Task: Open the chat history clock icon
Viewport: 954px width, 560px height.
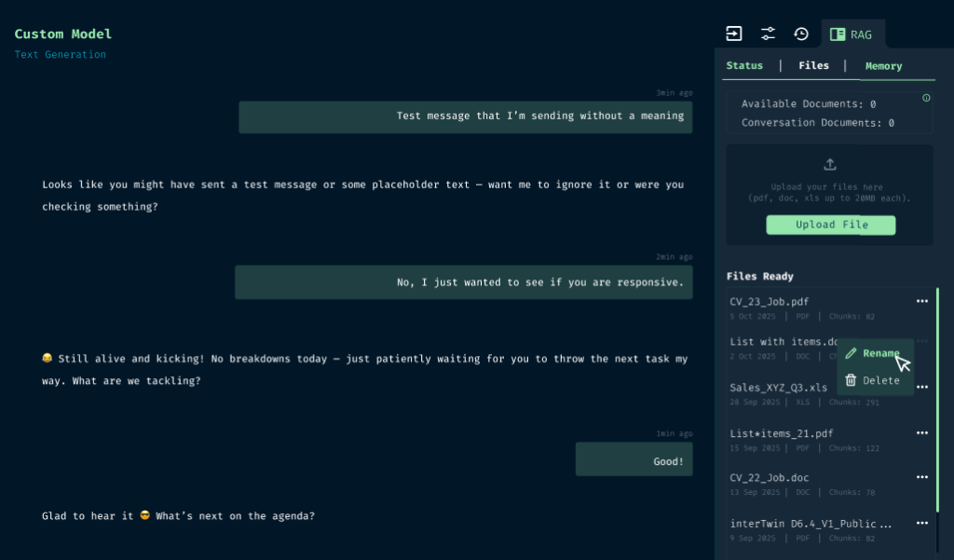Action: pyautogui.click(x=801, y=34)
